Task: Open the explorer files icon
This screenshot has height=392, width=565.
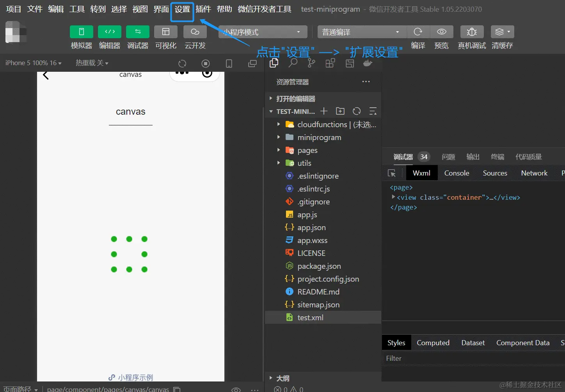Action: 274,63
